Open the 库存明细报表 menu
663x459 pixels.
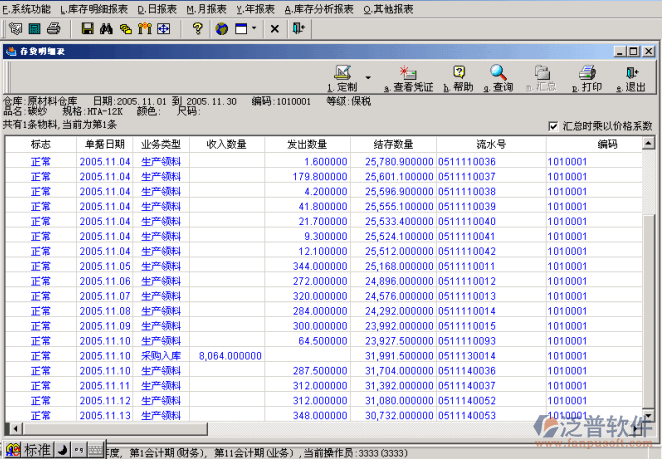coord(94,8)
